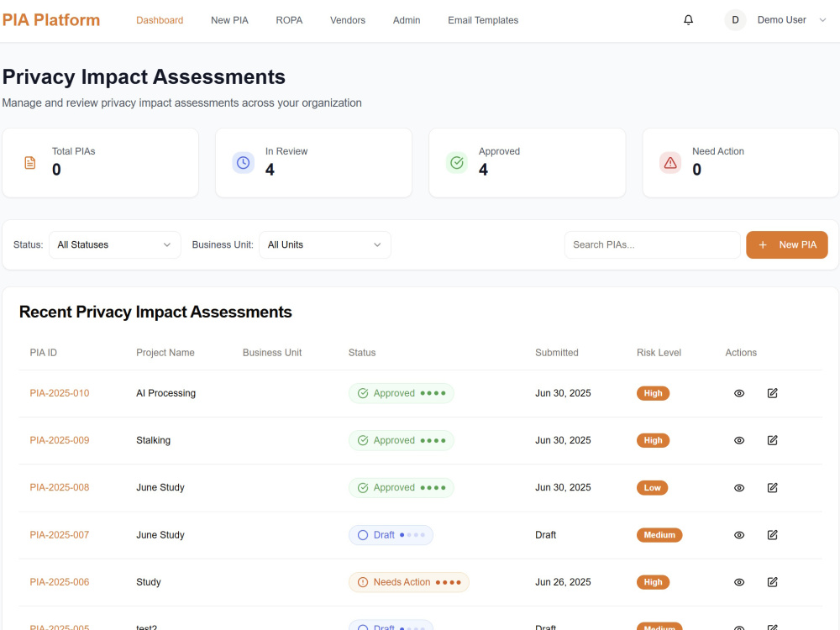Screen dimensions: 840x630
Task: Click the Approved checkmark icon
Action: [x=457, y=163]
